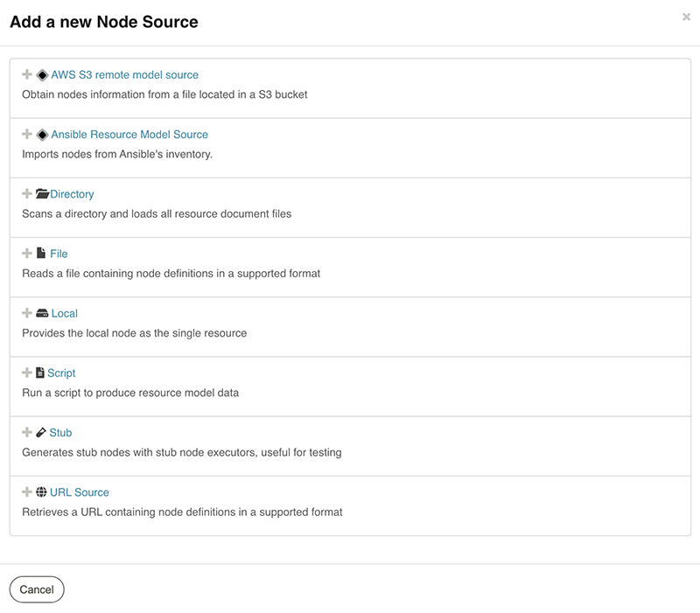The image size is (700, 613).
Task: Click the 'Add a new Node Source' heading
Action: coord(104,22)
